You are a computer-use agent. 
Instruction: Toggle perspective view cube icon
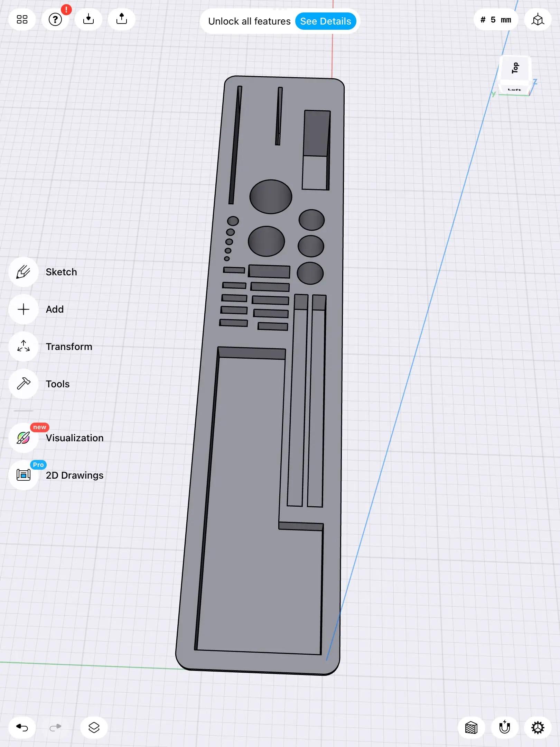tap(538, 20)
